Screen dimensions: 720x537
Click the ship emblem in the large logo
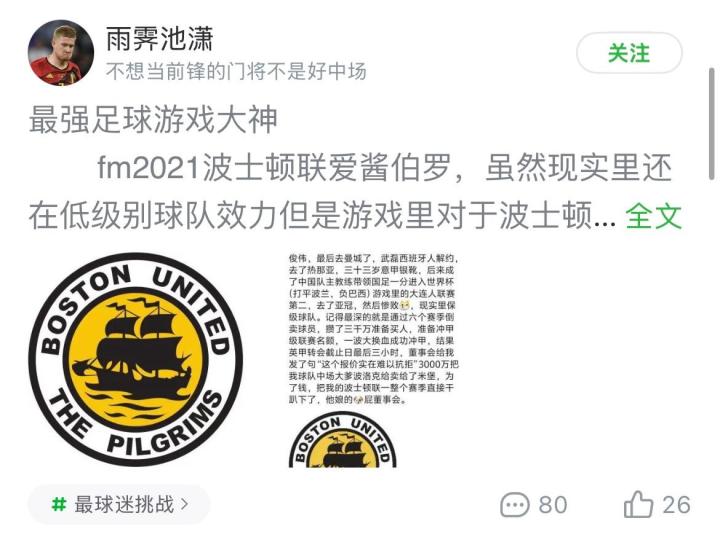pyautogui.click(x=135, y=356)
